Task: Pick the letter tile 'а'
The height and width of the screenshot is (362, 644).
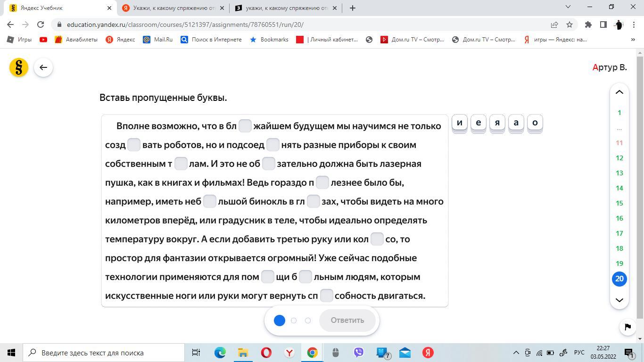Action: 516,123
